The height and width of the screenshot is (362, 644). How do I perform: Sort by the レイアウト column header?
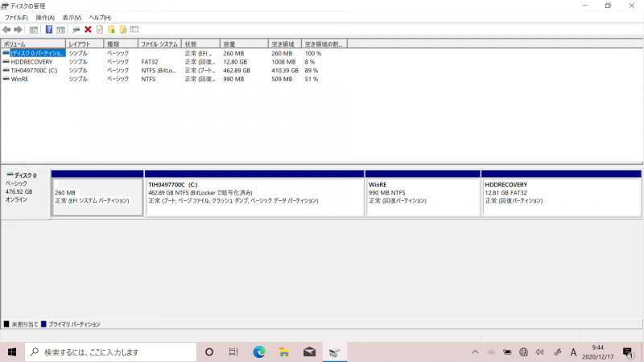(85, 44)
